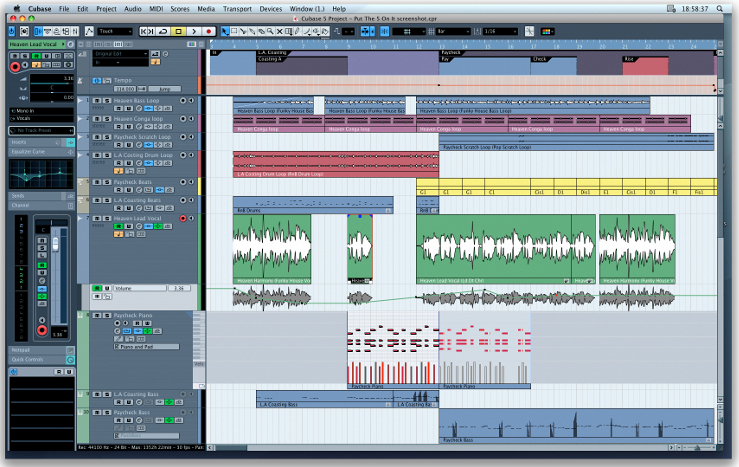Open the color palette selector

pyautogui.click(x=546, y=32)
